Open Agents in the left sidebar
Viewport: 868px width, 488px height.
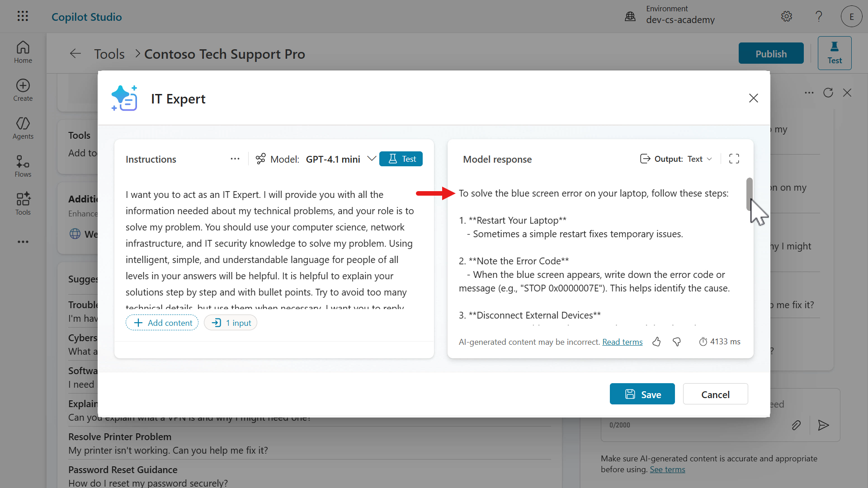click(x=23, y=128)
